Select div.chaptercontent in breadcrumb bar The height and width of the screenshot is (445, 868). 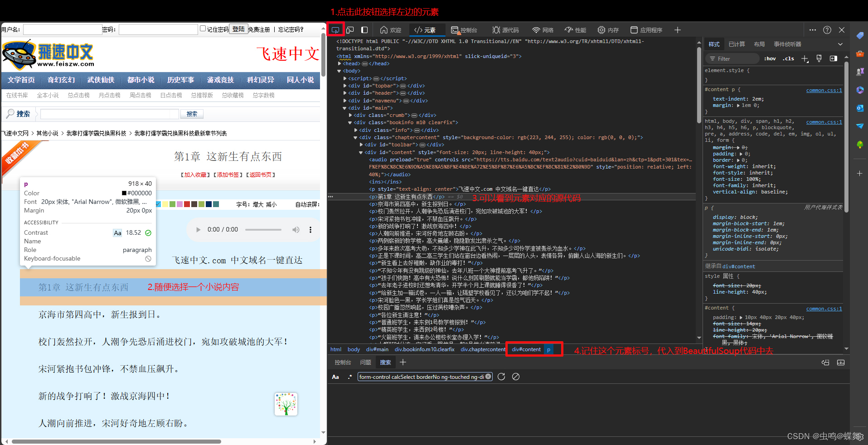483,349
